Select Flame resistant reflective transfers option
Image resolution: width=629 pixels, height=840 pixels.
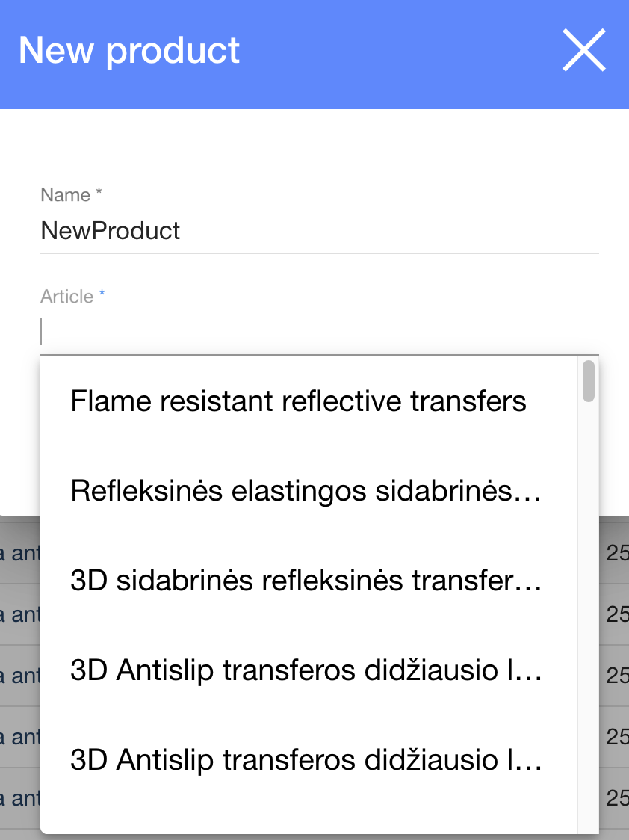pyautogui.click(x=299, y=401)
